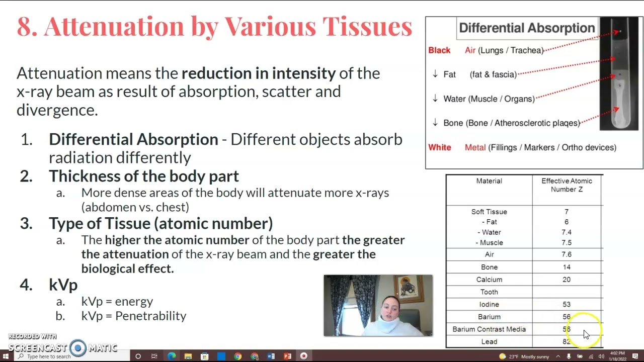Image resolution: width=644 pixels, height=362 pixels.
Task: Switch to PowerPoint in the taskbar
Action: pyautogui.click(x=287, y=356)
